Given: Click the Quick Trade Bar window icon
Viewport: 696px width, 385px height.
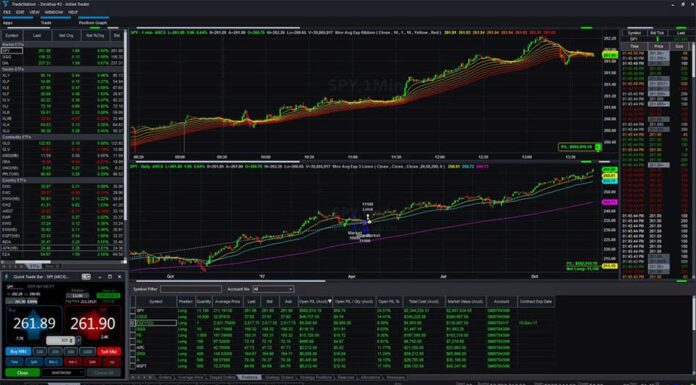Looking at the screenshot, I should pos(7,277).
